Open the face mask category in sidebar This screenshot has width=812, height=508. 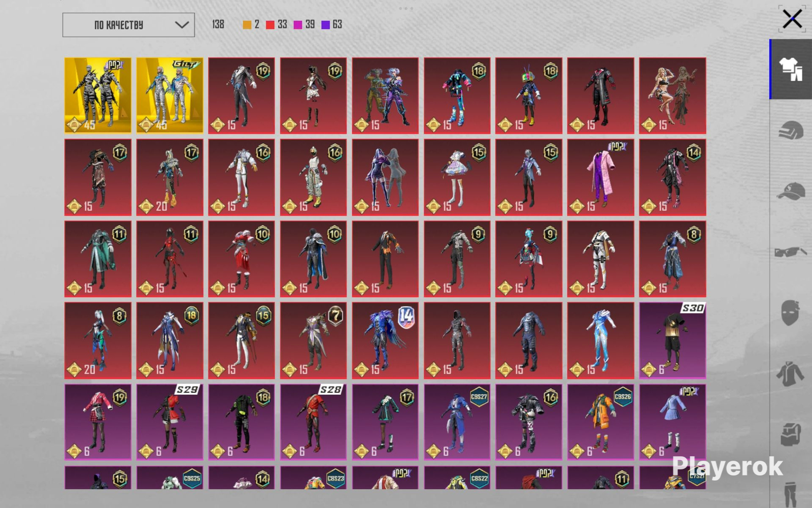(791, 312)
